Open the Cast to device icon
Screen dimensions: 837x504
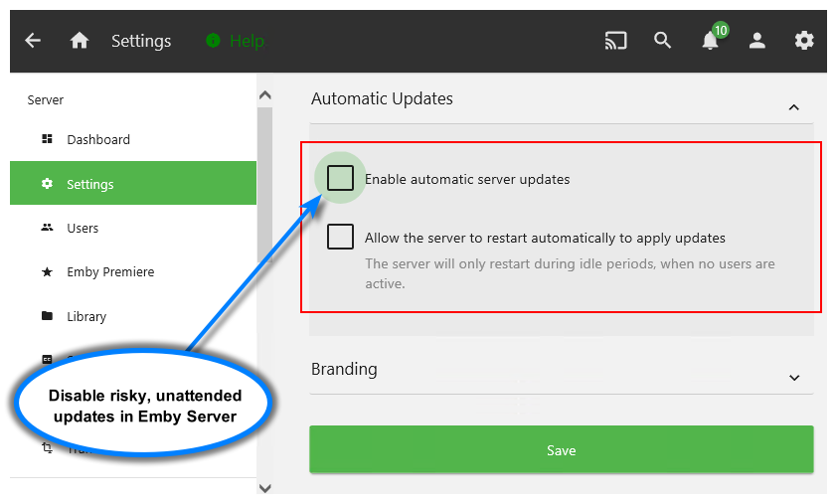pyautogui.click(x=616, y=41)
